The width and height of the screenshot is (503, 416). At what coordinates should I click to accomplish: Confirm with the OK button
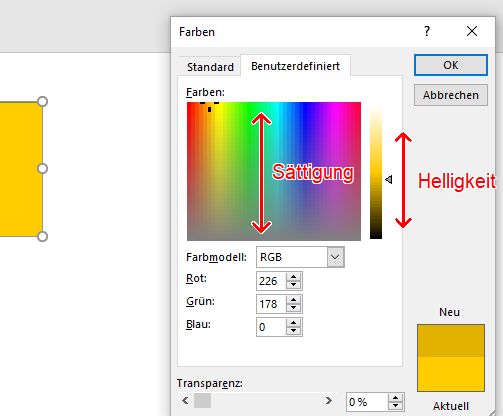point(451,65)
